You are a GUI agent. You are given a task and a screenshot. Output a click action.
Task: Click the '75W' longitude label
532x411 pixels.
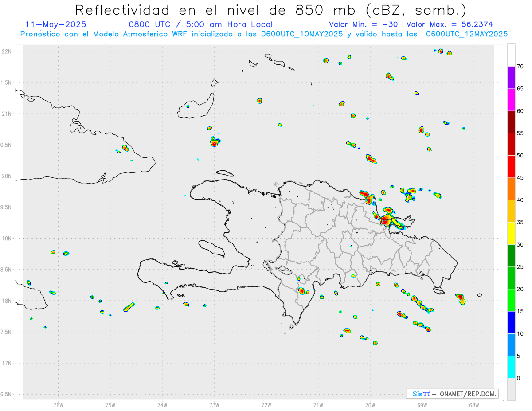[110, 405]
